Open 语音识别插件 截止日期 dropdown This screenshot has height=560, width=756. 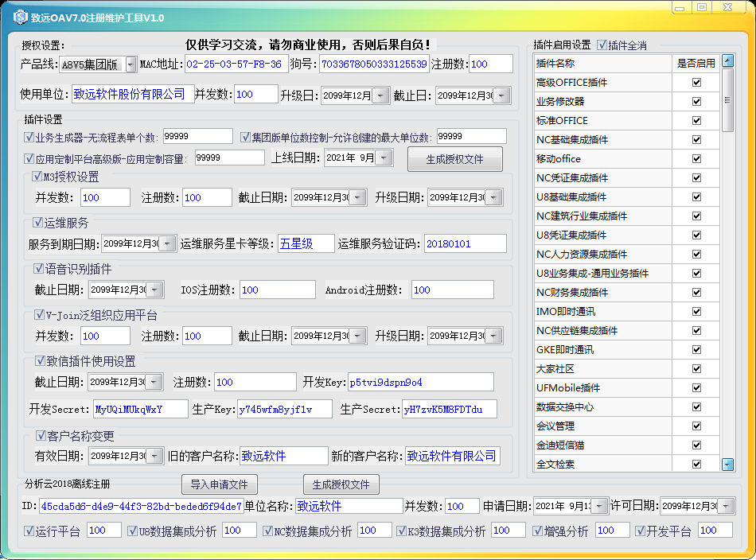click(154, 290)
